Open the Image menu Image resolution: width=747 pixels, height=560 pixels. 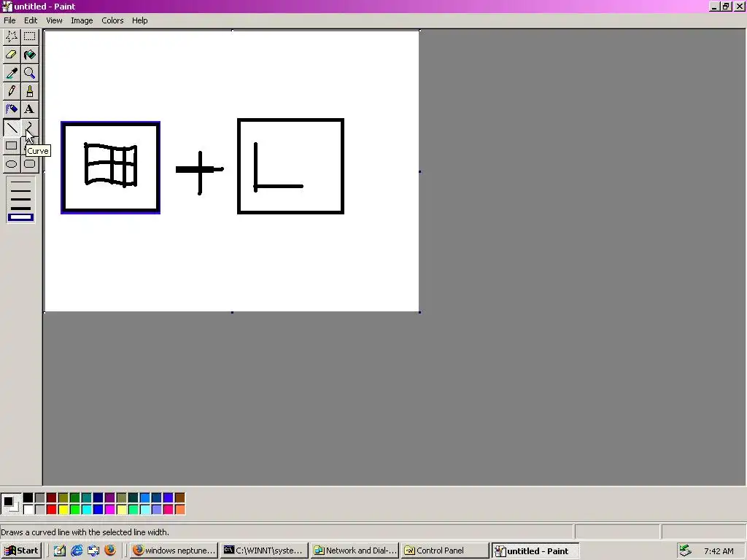[x=82, y=20]
